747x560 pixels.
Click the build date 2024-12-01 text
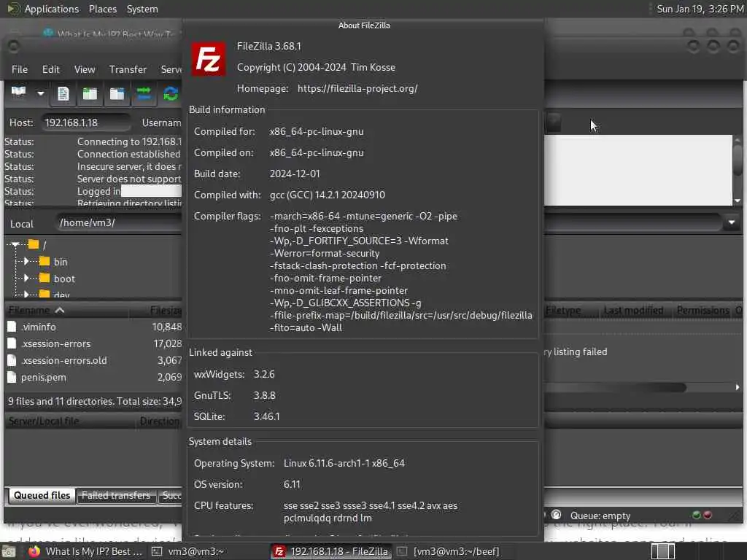295,174
